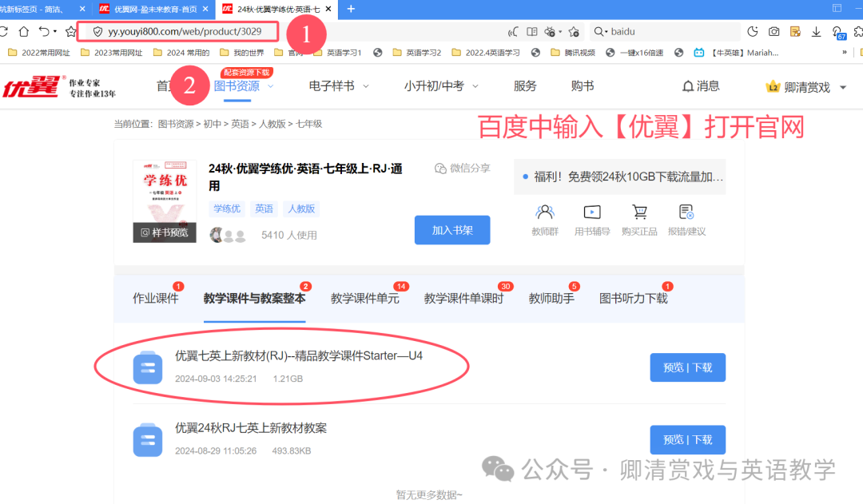Close the 24秋·优翼学练优 browser tab

tap(328, 9)
